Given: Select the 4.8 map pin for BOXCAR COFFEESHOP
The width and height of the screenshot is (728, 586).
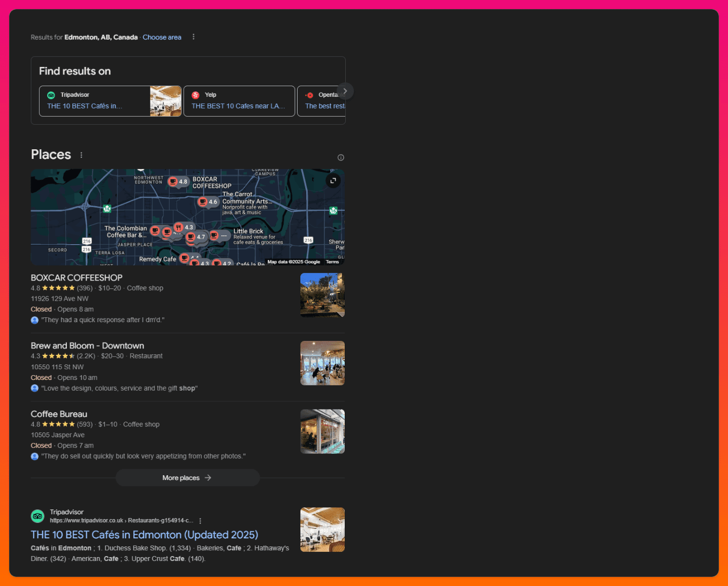Looking at the screenshot, I should point(178,181).
